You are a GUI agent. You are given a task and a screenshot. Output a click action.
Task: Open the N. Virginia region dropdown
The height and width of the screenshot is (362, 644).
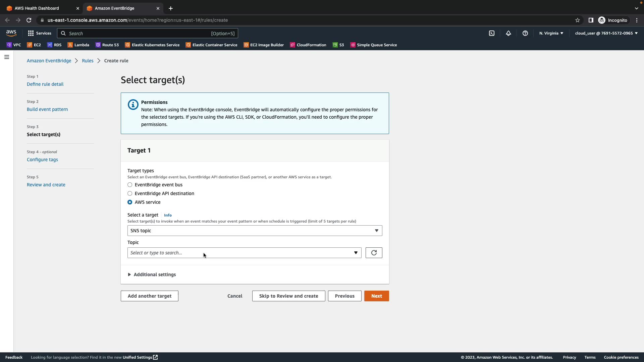(x=551, y=33)
